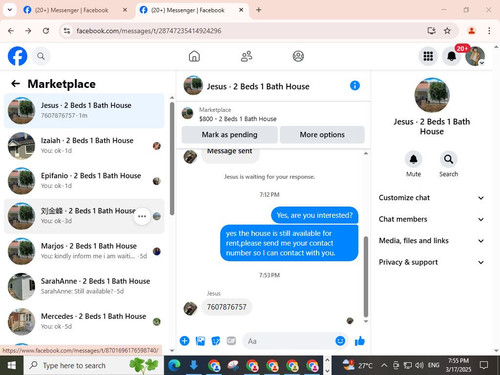Open Facebook search magnifier
Image resolution: width=500 pixels, height=375 pixels.
(41, 56)
